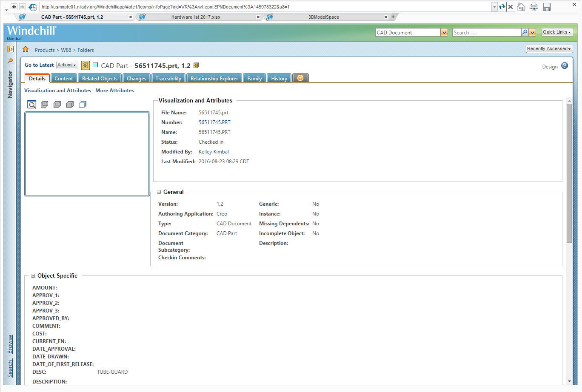Select the first wireframe cube view icon

[x=44, y=104]
